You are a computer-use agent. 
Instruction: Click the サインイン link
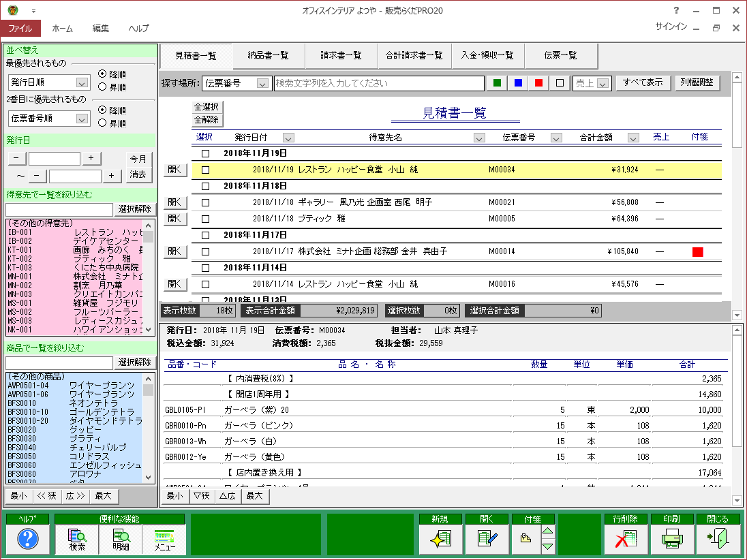(x=671, y=27)
